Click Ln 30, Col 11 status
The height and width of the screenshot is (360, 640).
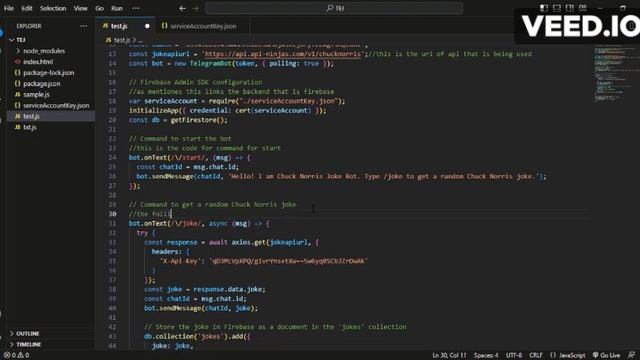pos(449,356)
